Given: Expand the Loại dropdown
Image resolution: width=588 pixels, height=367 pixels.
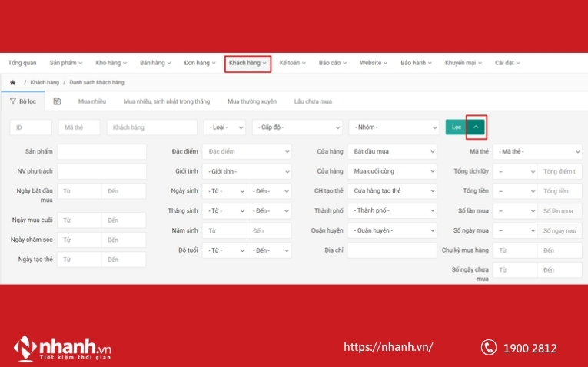Looking at the screenshot, I should pos(224,127).
